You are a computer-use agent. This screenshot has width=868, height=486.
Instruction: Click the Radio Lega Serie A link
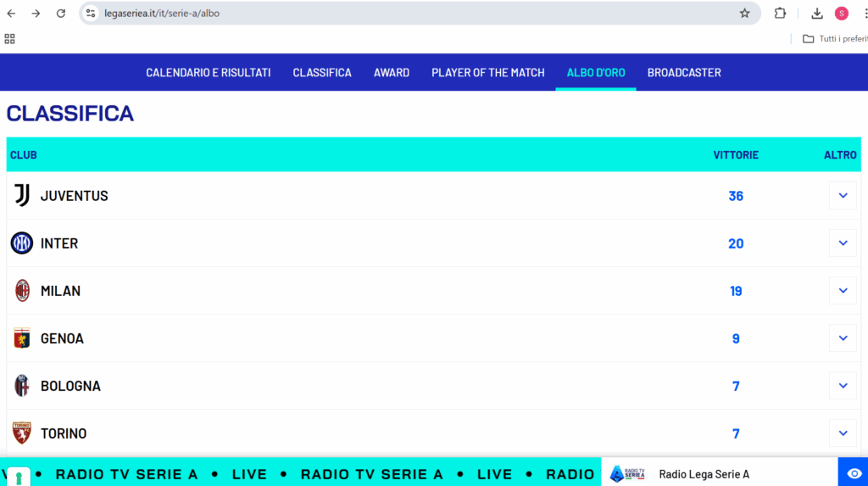point(704,474)
